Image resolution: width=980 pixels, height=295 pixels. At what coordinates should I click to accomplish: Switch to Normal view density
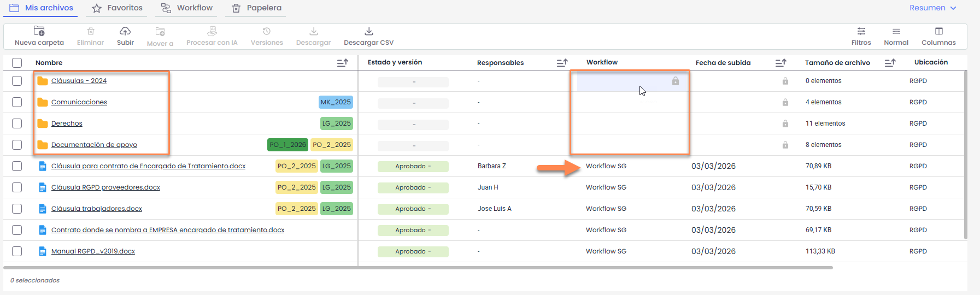coord(896,31)
